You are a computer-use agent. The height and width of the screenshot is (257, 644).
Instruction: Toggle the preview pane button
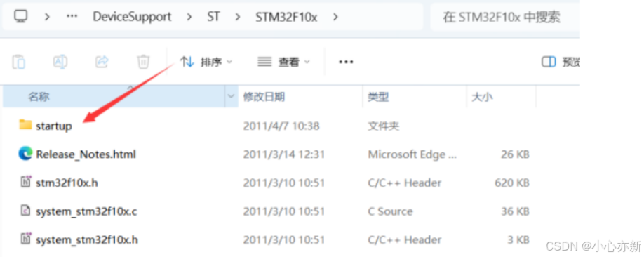point(561,62)
